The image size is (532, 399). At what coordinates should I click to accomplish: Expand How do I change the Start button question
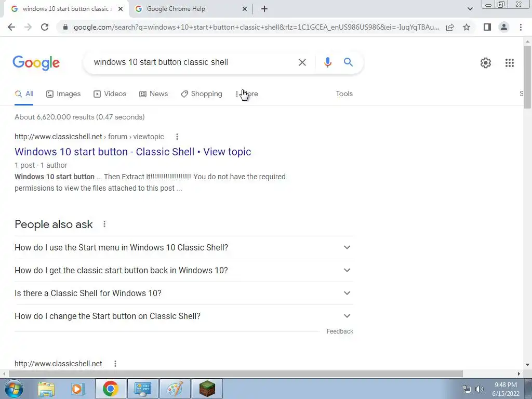pyautogui.click(x=184, y=316)
